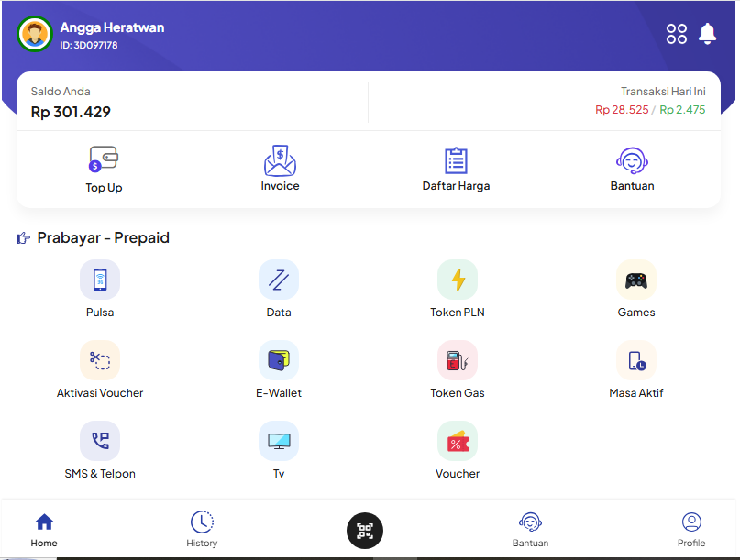
Task: Open the Masa Aktif icon
Action: coord(635,360)
